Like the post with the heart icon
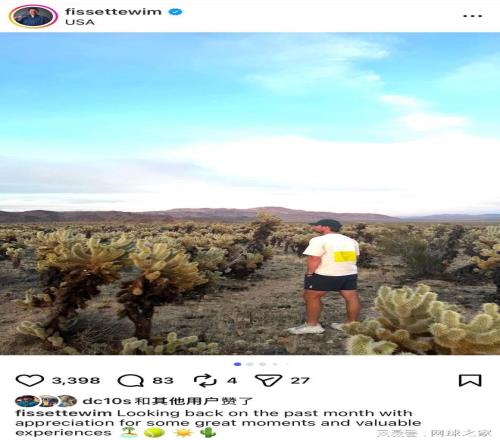 pos(30,380)
